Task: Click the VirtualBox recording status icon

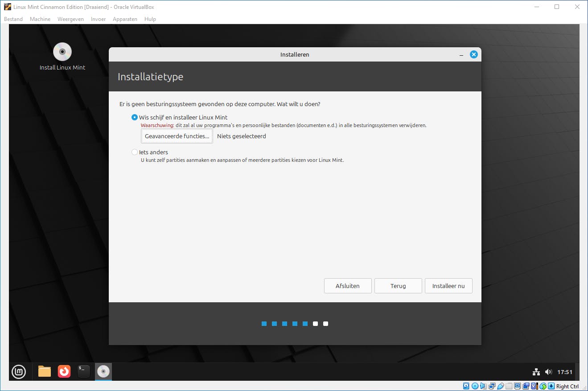Action: click(x=526, y=386)
